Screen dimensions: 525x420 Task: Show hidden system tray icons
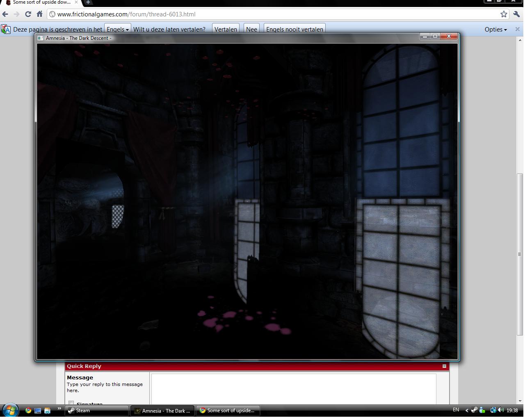coord(466,410)
